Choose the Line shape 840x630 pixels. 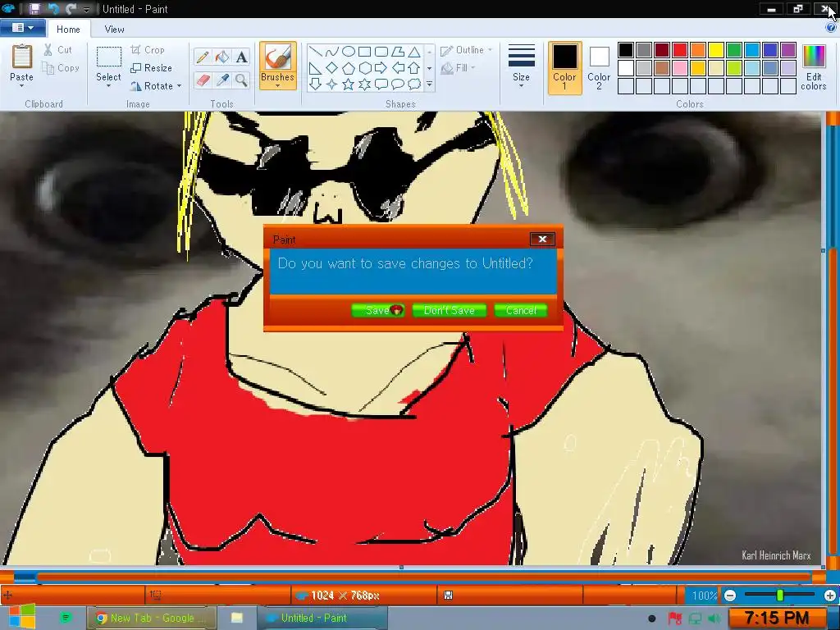pyautogui.click(x=316, y=52)
